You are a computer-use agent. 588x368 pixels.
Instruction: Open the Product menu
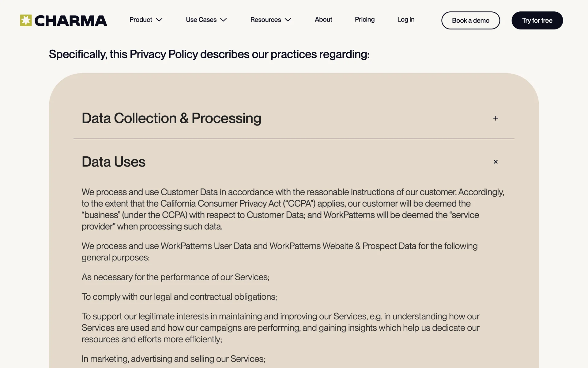point(141,20)
